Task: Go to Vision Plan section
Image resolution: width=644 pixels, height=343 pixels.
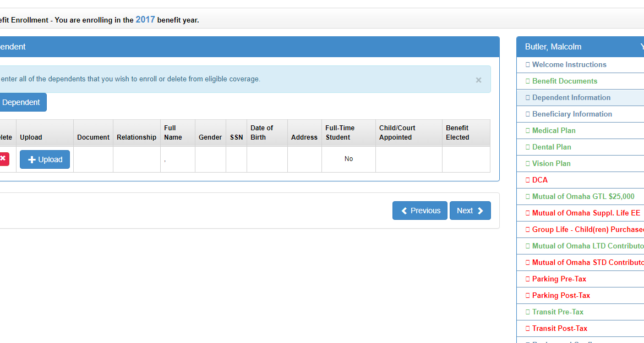Action: point(551,163)
